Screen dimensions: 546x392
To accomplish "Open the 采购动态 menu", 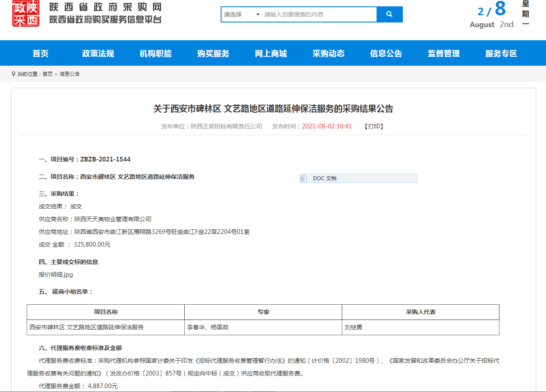I will [x=328, y=53].
